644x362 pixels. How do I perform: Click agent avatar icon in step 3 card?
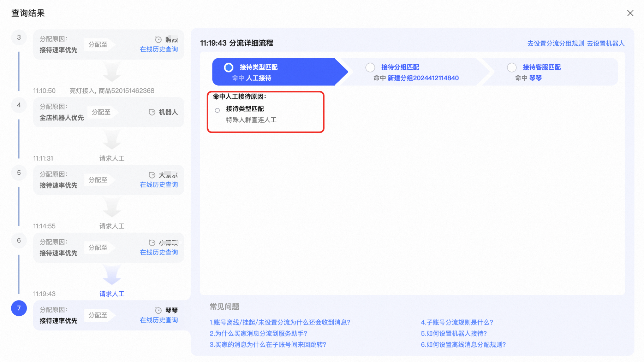[159, 40]
